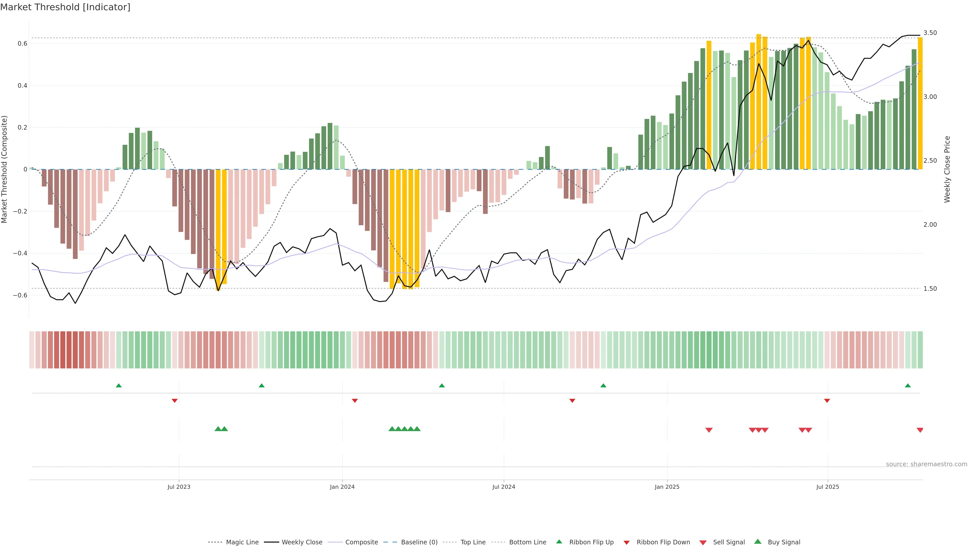Click the Buy Signal legend triangle icon
The image size is (980, 551).
pos(757,542)
